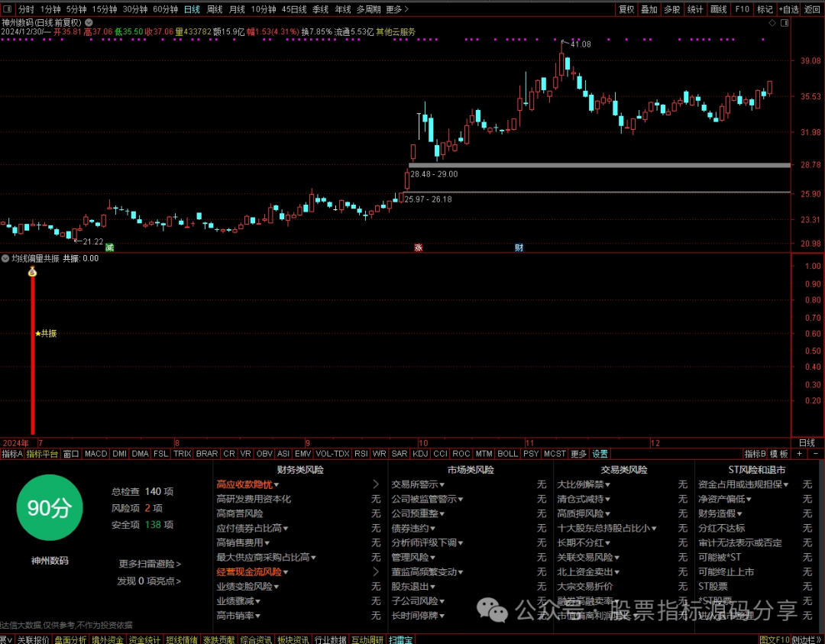This screenshot has height=644, width=825.
Task: Click the blue 财 marker below the chart
Action: point(519,248)
